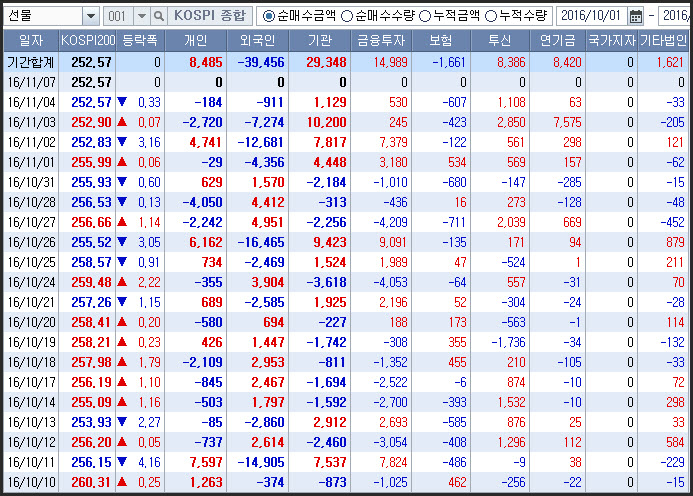Click the down arrow in 16/10/11 row
693x496 pixels.
(122, 462)
